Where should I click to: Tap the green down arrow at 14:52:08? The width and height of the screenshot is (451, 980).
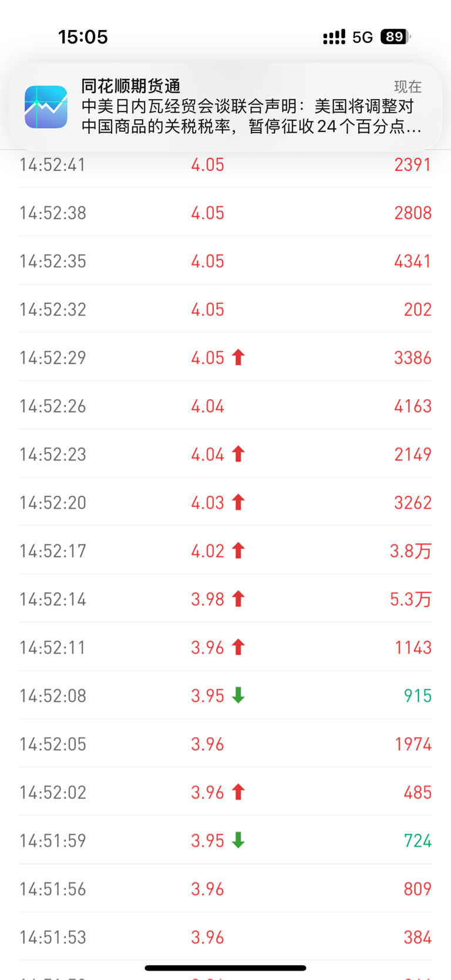238,695
